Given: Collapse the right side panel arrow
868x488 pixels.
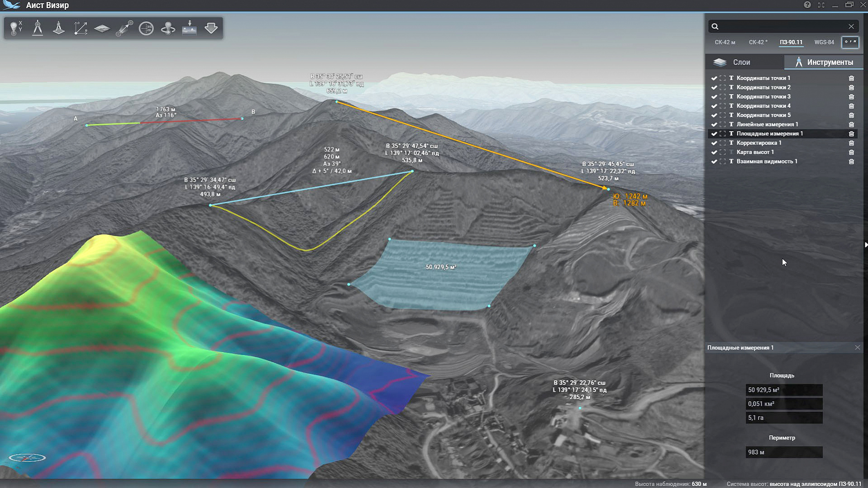Looking at the screenshot, I should 865,245.
